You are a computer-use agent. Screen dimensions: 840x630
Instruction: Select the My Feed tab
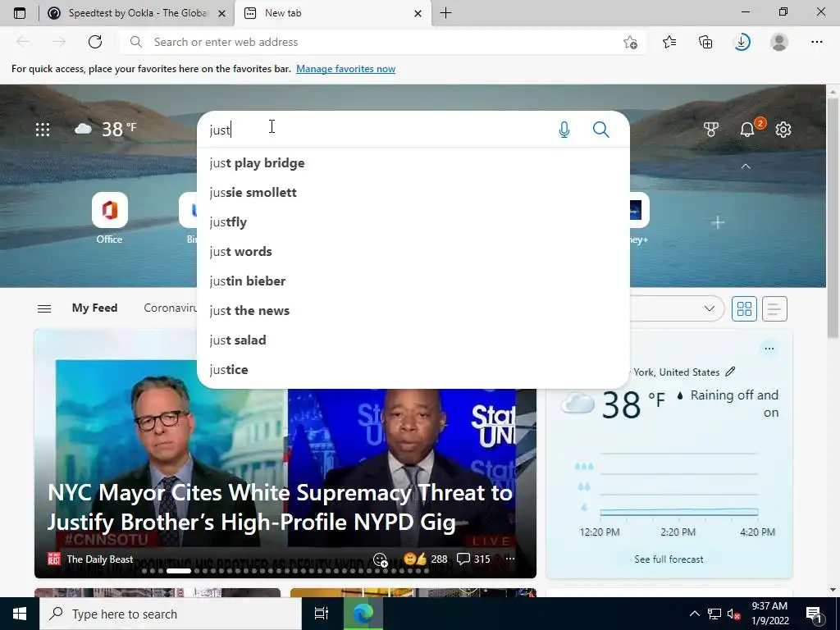click(x=95, y=308)
